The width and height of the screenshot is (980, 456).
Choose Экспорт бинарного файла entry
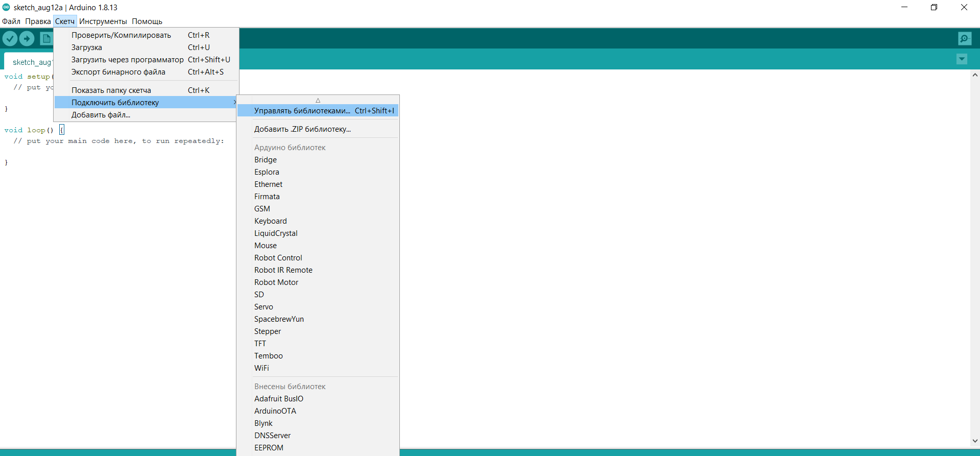pos(147,72)
